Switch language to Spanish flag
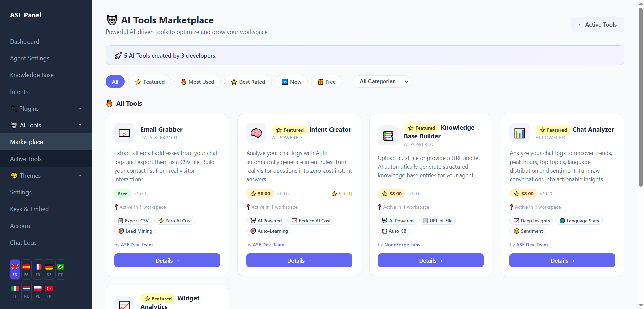This screenshot has width=644, height=309. pos(26,269)
